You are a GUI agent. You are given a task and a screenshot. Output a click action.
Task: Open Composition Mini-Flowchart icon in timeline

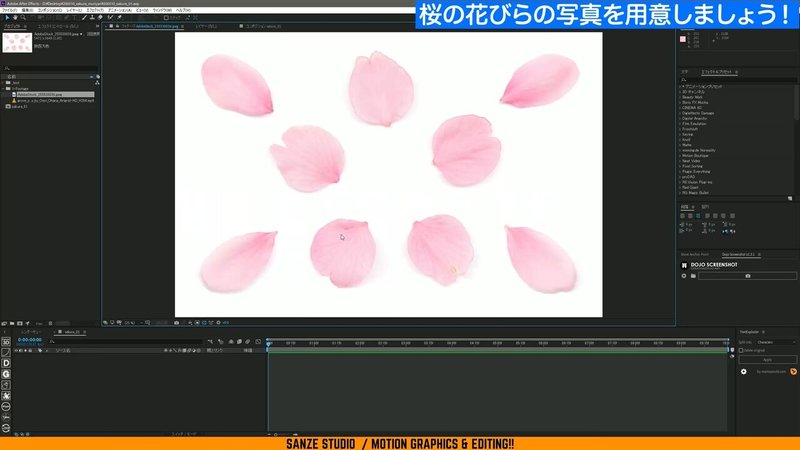click(211, 342)
